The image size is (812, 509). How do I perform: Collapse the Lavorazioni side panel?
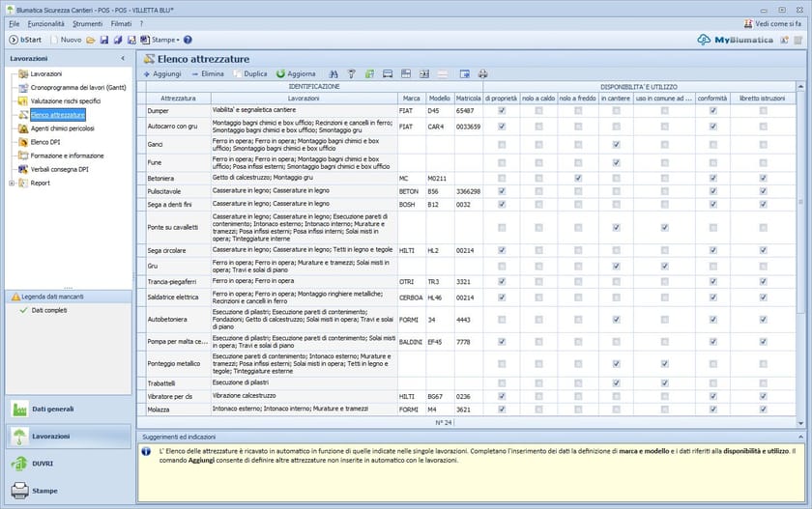[123, 59]
